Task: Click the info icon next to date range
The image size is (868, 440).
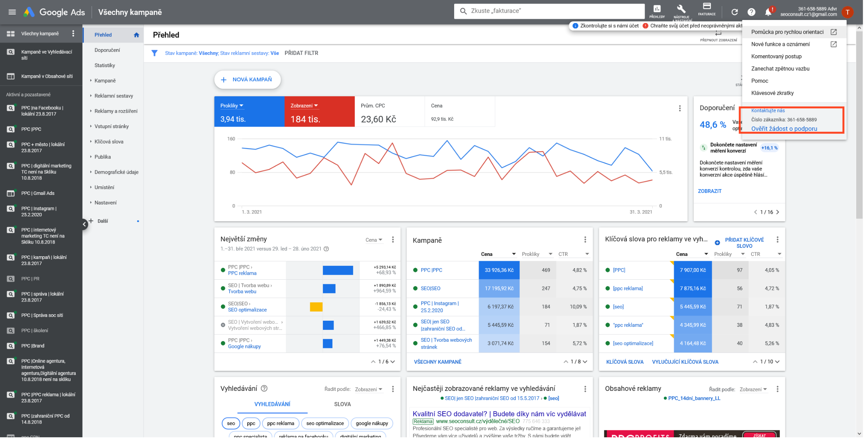Action: (328, 250)
